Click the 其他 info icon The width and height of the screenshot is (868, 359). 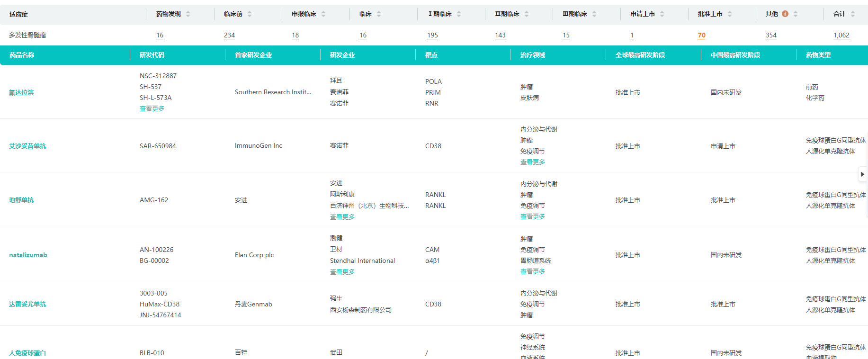pos(785,14)
